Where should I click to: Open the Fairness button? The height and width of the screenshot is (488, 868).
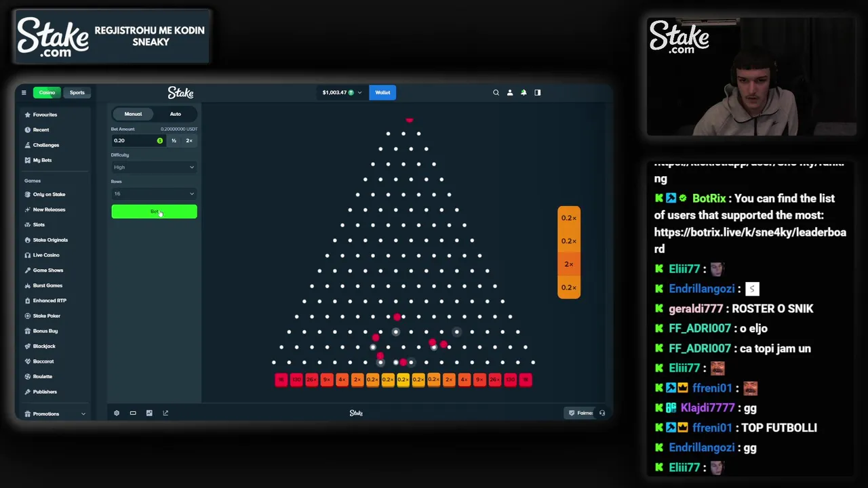[x=581, y=413]
